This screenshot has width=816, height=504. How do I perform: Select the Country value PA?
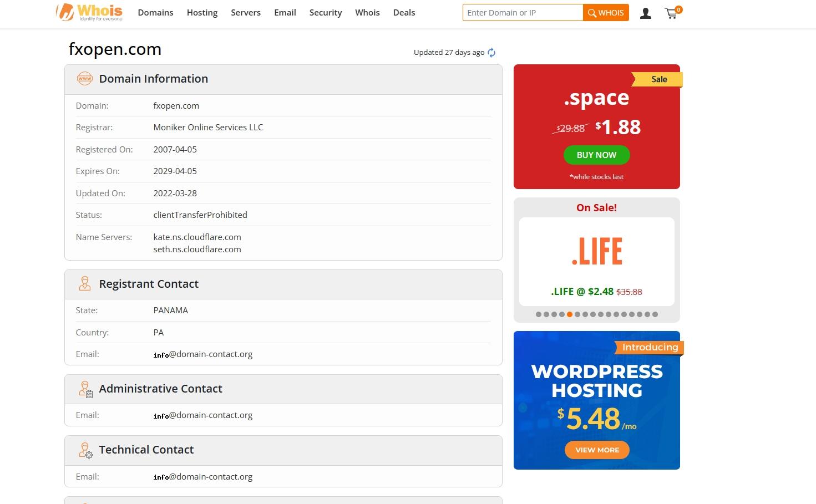click(159, 333)
